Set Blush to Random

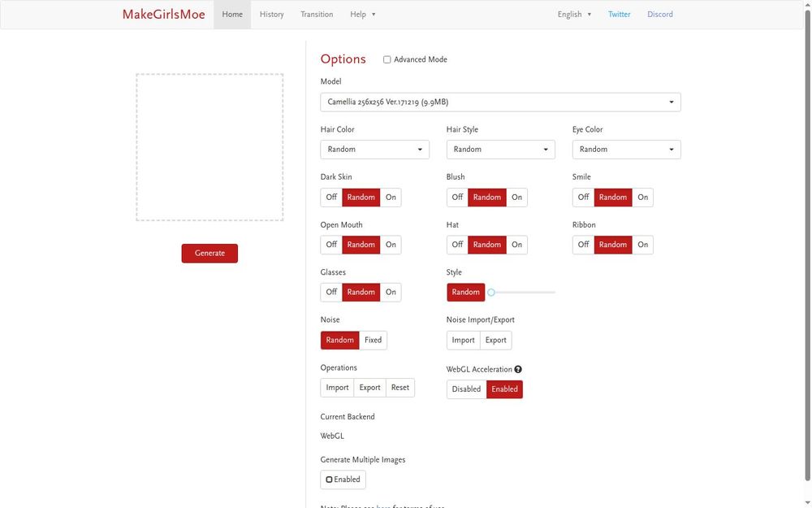(x=486, y=197)
